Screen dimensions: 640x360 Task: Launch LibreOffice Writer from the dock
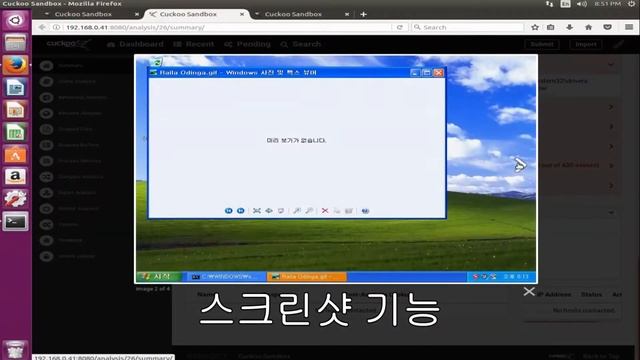pos(15,87)
